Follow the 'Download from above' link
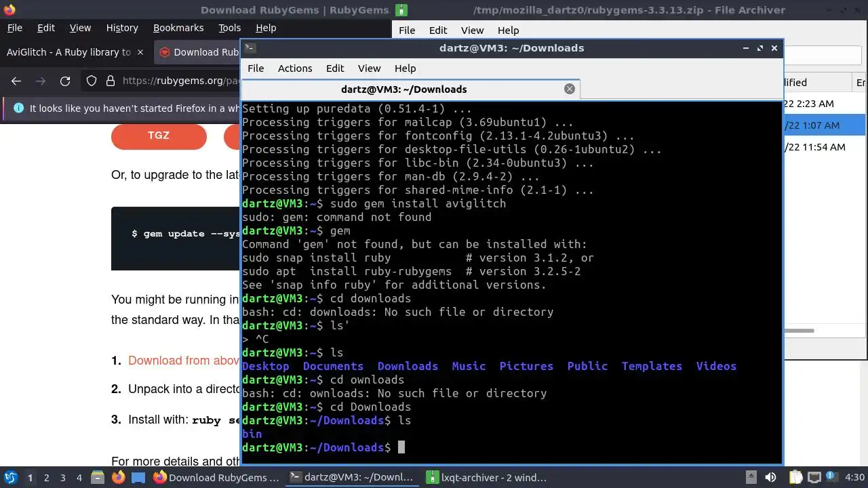Viewport: 868px width, 488px height. point(184,361)
